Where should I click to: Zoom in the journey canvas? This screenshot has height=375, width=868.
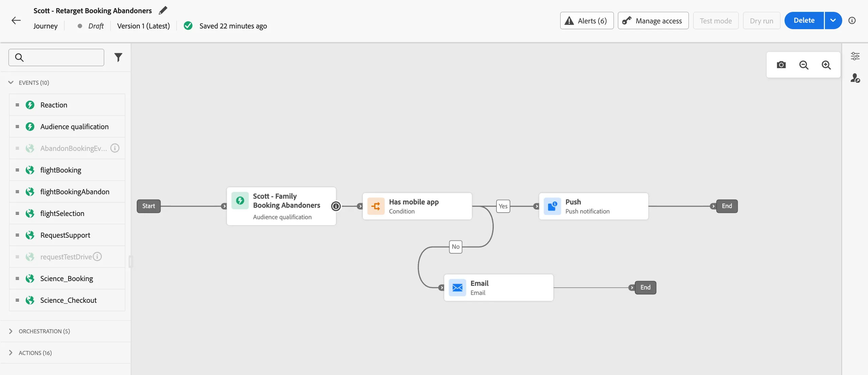(x=826, y=65)
